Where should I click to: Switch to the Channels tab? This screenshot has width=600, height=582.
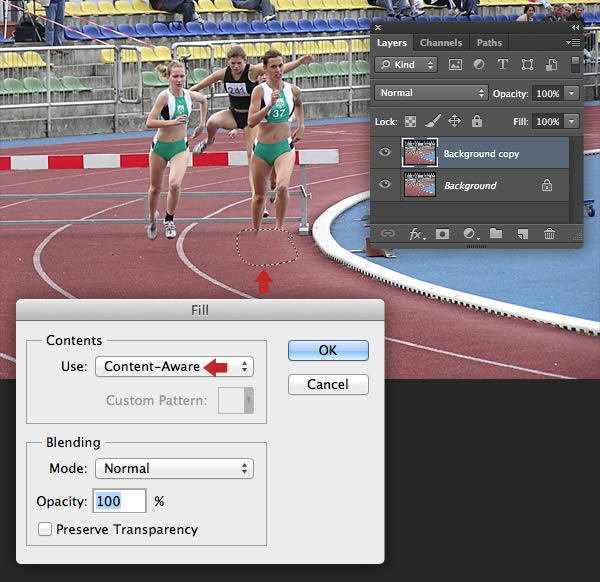(x=441, y=43)
